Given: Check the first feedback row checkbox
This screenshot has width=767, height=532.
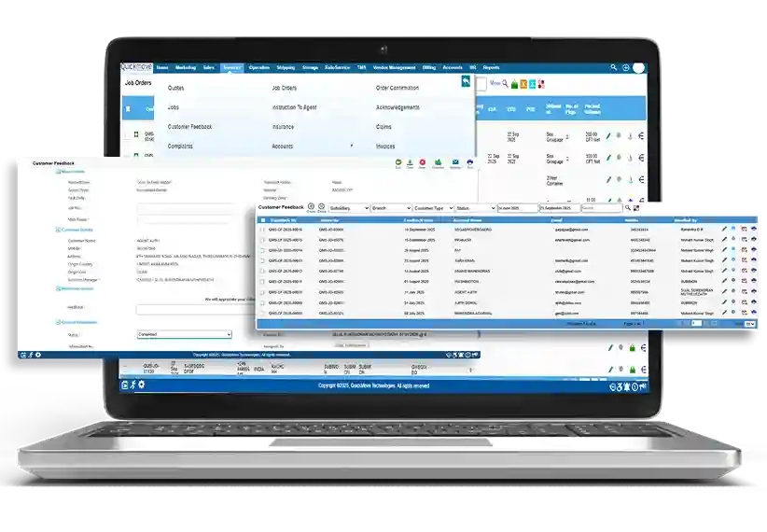Looking at the screenshot, I should coord(262,229).
